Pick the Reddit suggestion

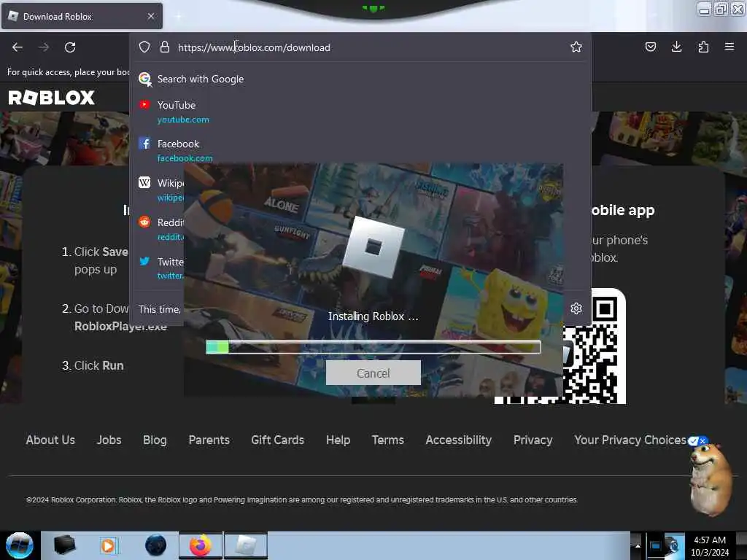point(160,228)
